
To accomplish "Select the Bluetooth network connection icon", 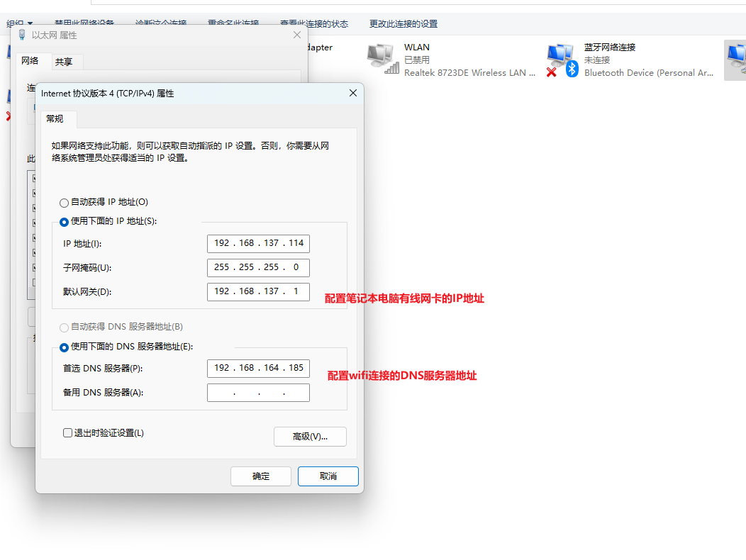I will pyautogui.click(x=562, y=59).
